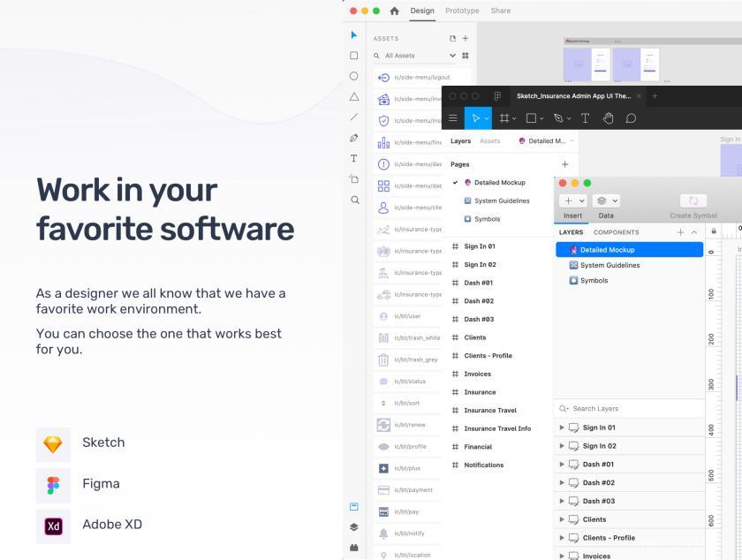Switch assets to grid view

pos(466,56)
